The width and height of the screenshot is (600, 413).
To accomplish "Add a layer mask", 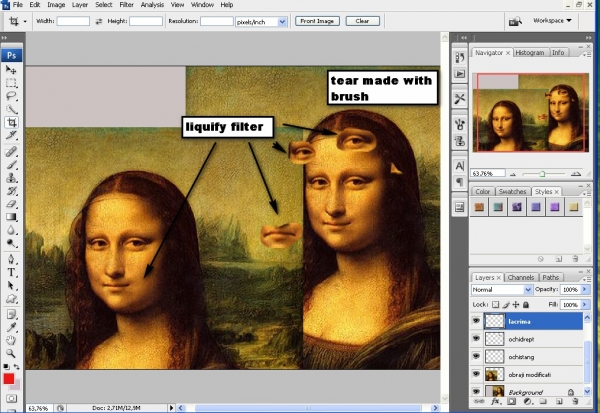I will coord(512,402).
